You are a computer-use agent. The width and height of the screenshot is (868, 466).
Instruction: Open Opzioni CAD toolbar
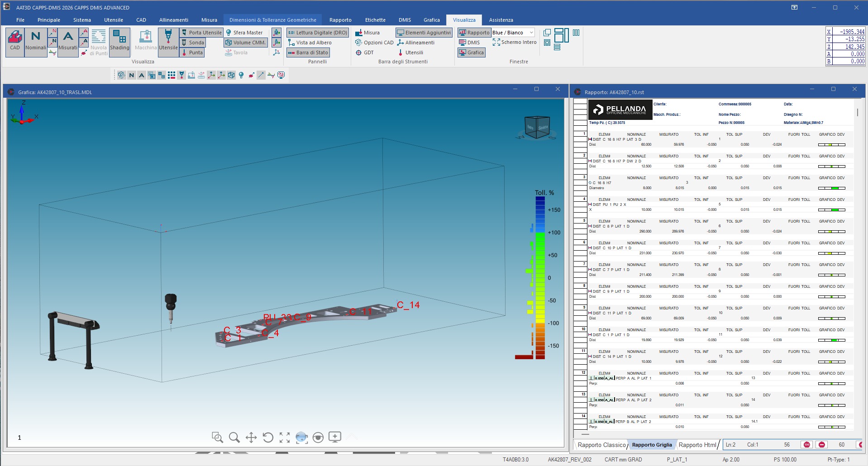click(x=374, y=43)
